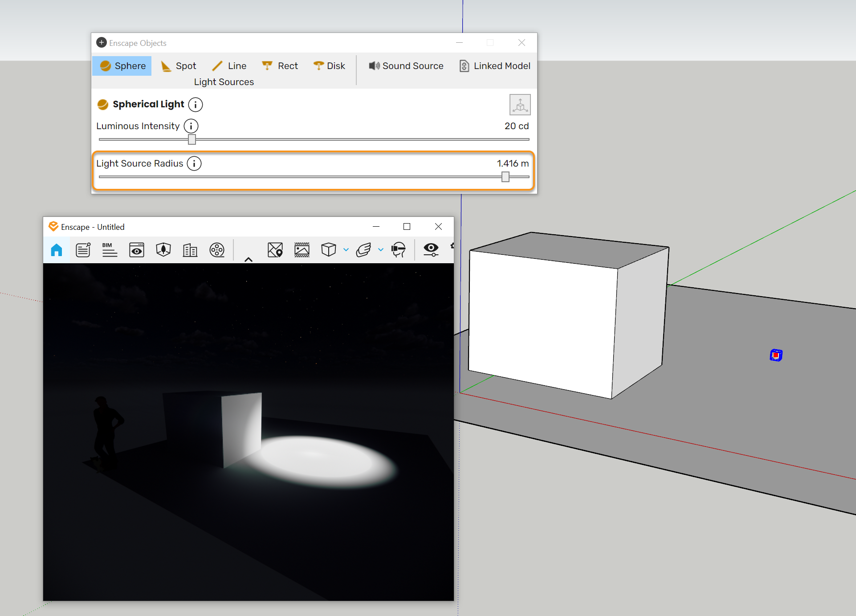Open Visual Settings eye slider icon
856x616 pixels.
(x=431, y=250)
